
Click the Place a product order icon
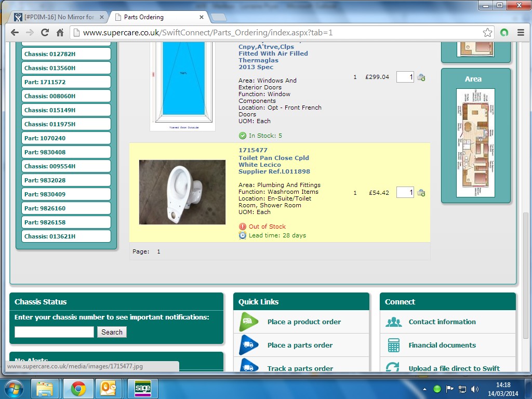coord(248,322)
